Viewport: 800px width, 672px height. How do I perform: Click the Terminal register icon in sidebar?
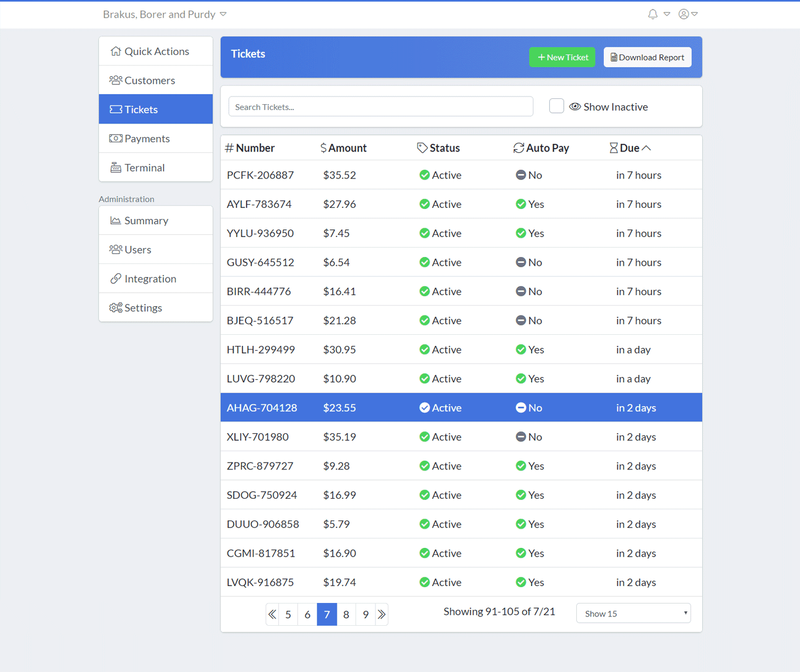tap(116, 168)
